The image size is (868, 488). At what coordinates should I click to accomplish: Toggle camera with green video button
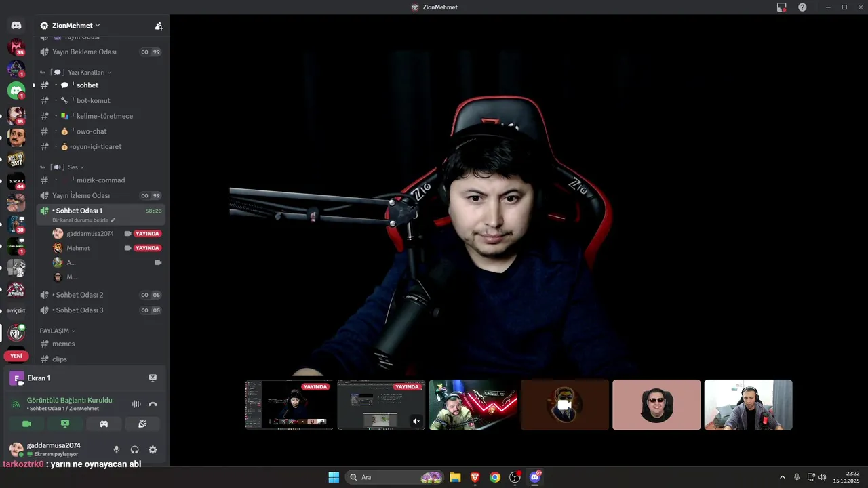point(26,424)
